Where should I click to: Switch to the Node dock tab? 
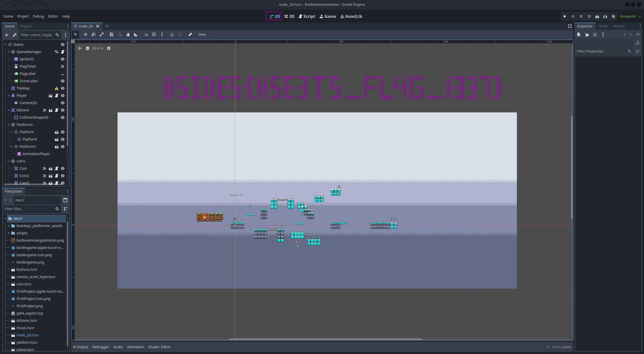pyautogui.click(x=603, y=26)
